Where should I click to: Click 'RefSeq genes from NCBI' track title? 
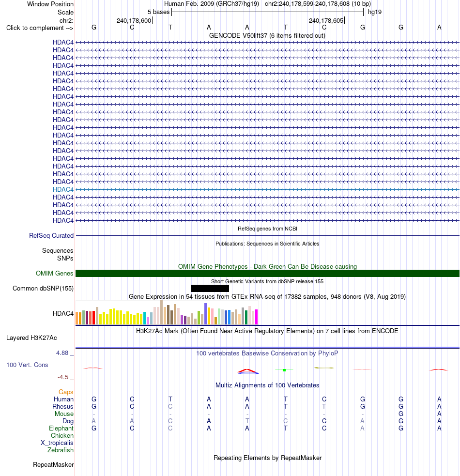[267, 229]
